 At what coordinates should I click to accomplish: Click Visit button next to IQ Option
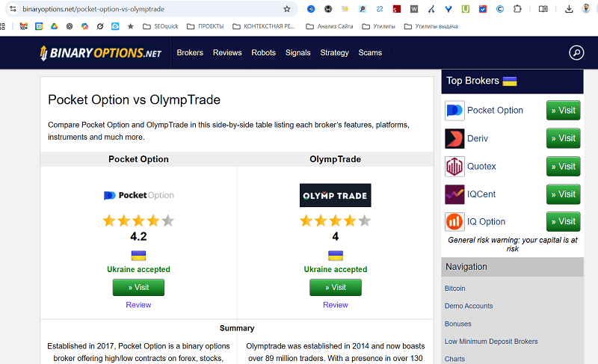pos(564,222)
